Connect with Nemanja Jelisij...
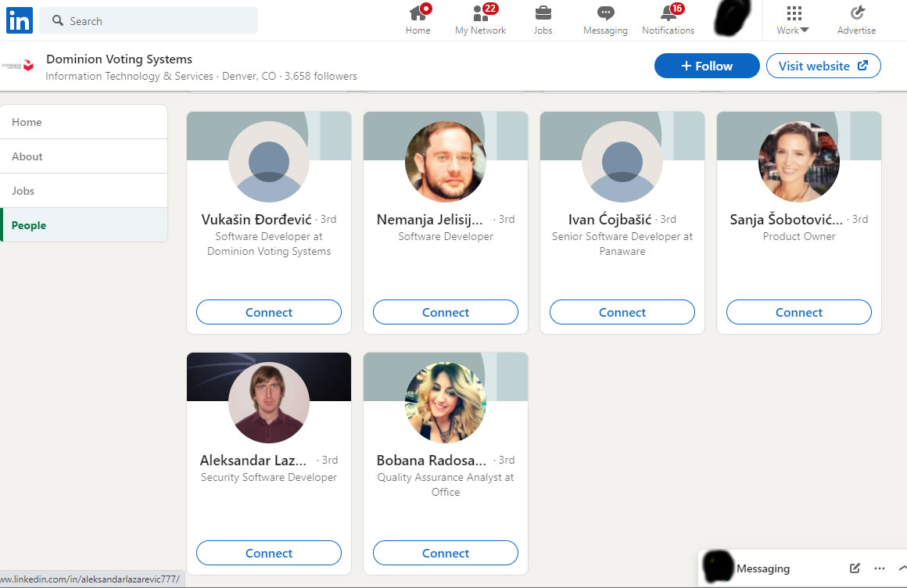Viewport: 907px width, 588px height. point(446,313)
